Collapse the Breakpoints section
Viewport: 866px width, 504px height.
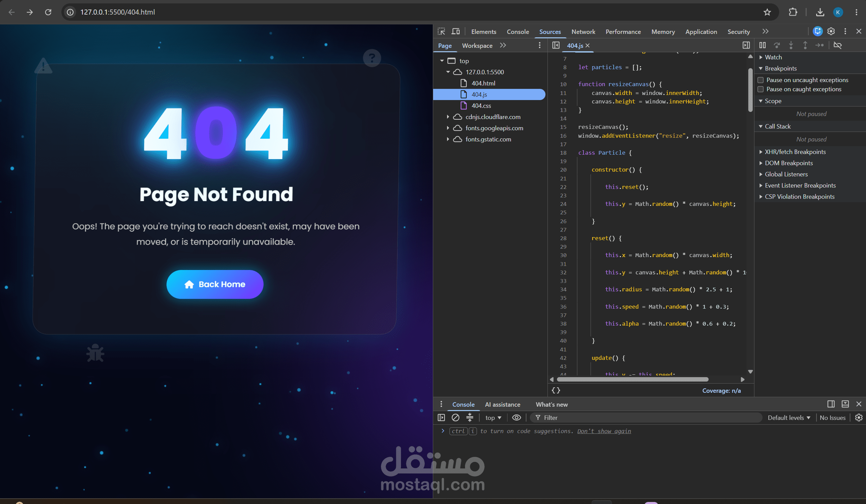coord(761,69)
